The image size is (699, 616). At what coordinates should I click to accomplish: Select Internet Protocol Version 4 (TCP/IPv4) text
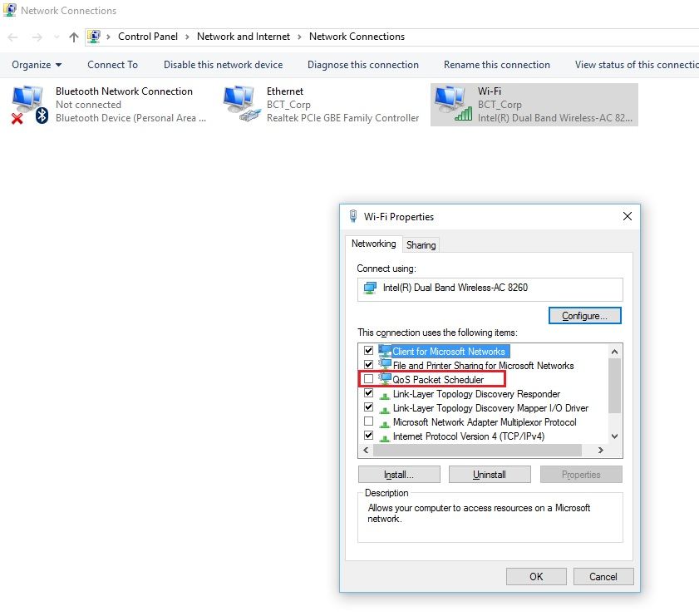(x=469, y=436)
